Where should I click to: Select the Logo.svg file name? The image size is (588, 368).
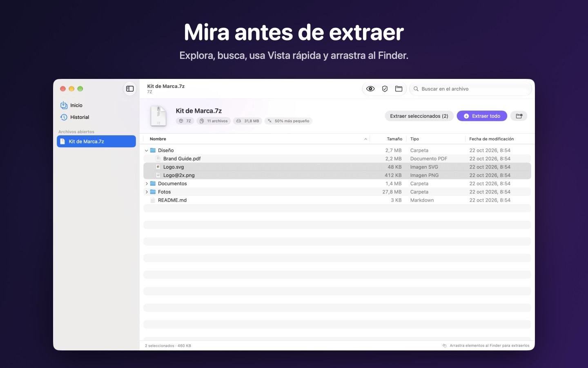pos(174,167)
